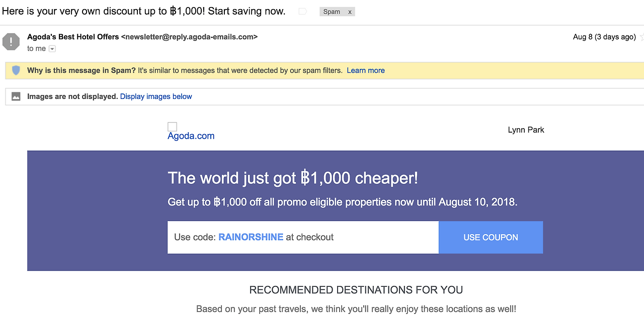
Task: Click the picture icon in images banner
Action: coord(16,96)
